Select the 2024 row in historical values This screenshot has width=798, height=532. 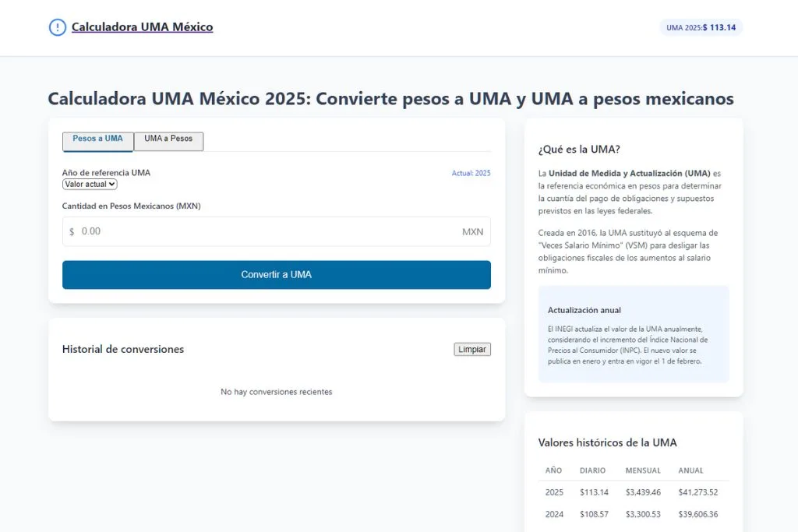[x=632, y=514]
